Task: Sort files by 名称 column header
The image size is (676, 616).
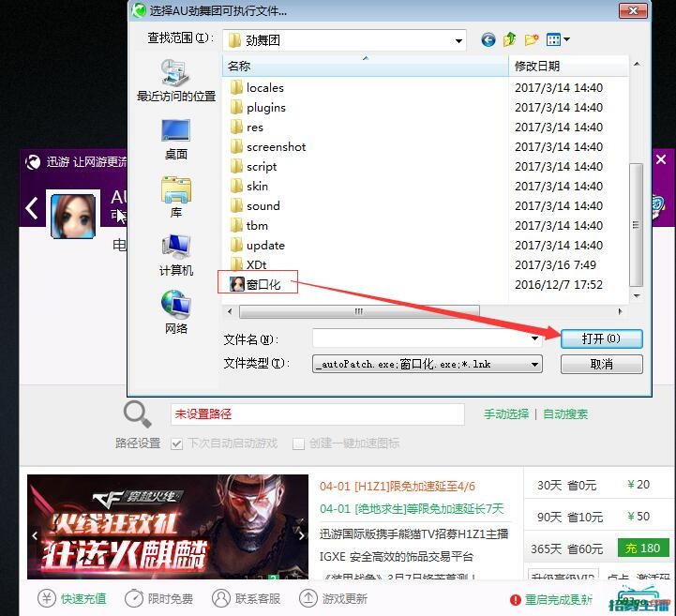Action: pos(366,66)
